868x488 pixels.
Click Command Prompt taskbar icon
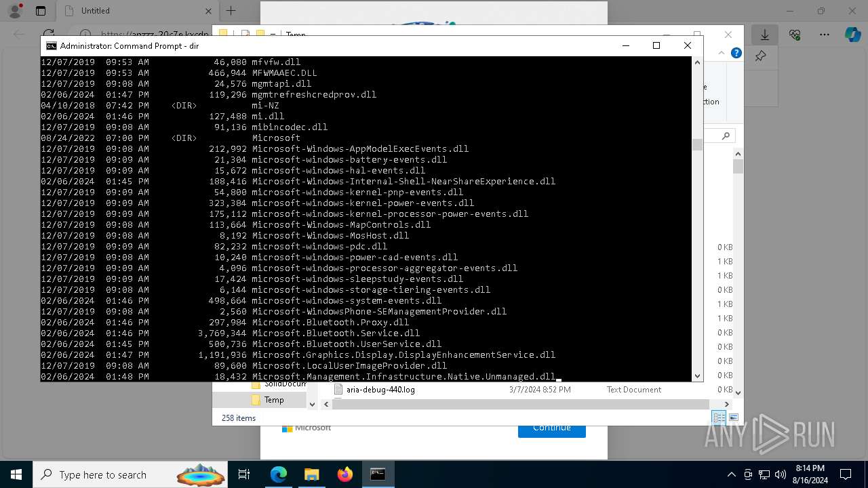click(x=378, y=474)
